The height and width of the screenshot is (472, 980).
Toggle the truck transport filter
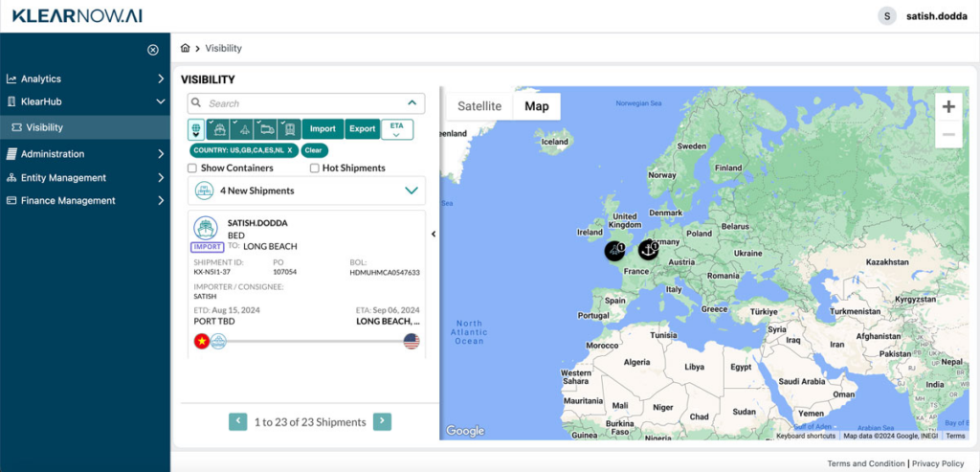coord(267,129)
